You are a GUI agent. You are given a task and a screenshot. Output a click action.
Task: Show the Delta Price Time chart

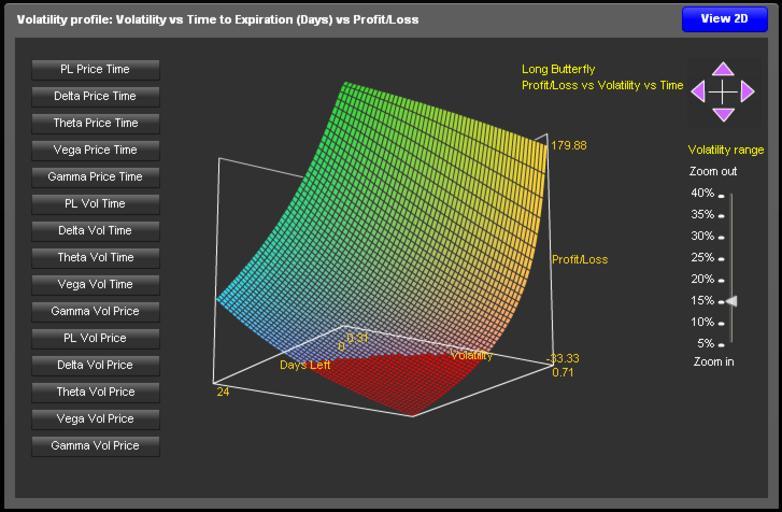95,96
